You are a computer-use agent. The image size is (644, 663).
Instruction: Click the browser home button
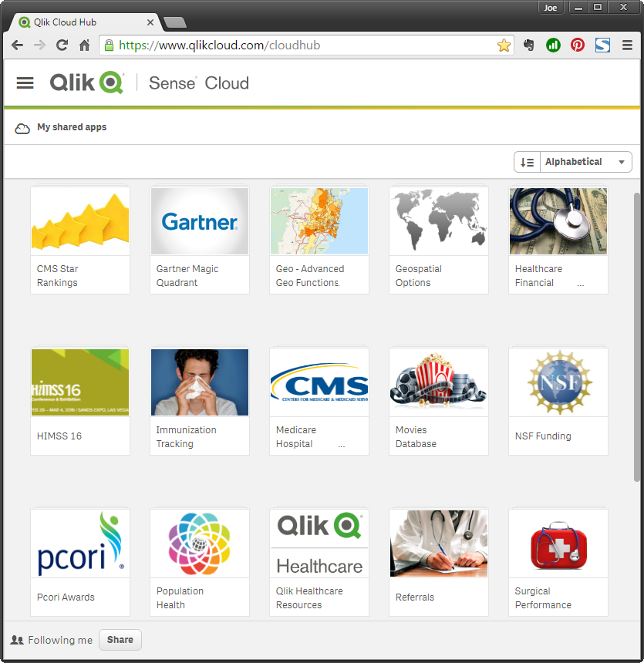coord(84,45)
